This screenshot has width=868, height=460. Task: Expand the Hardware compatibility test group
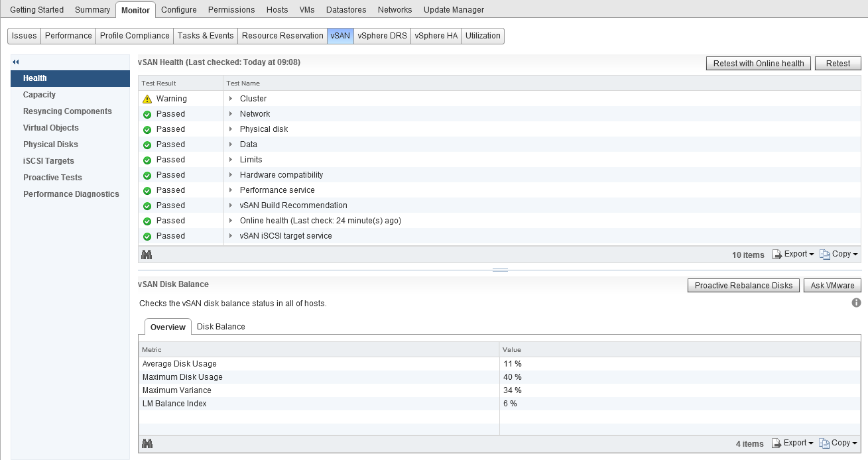tap(231, 175)
